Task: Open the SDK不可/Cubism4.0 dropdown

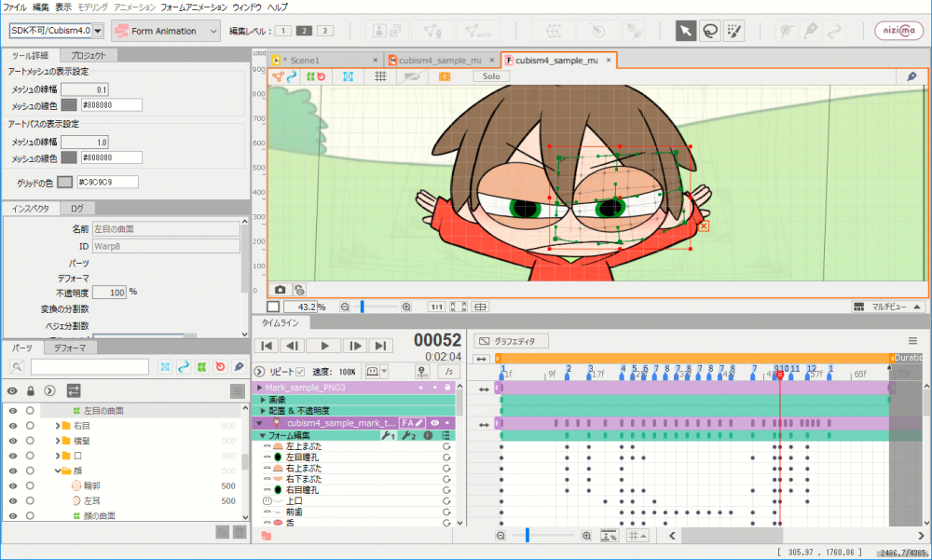Action: 98,31
